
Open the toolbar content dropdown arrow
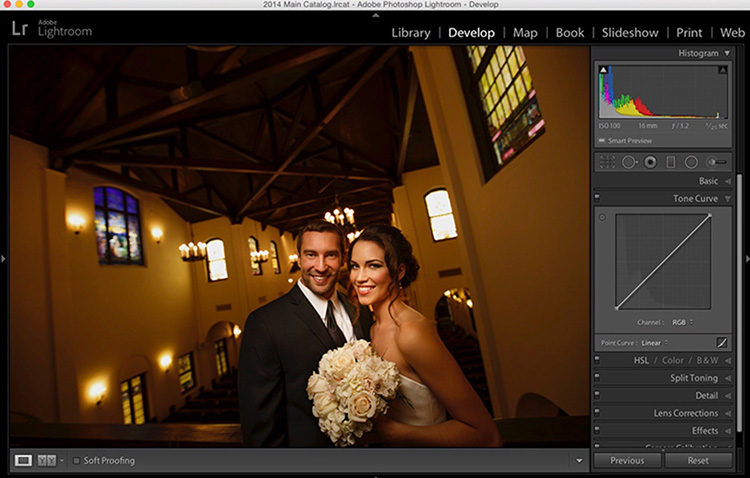click(579, 461)
